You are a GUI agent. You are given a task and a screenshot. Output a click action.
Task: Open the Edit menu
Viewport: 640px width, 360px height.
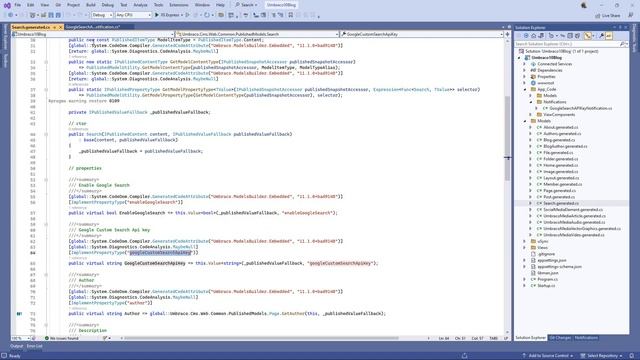tap(31, 5)
